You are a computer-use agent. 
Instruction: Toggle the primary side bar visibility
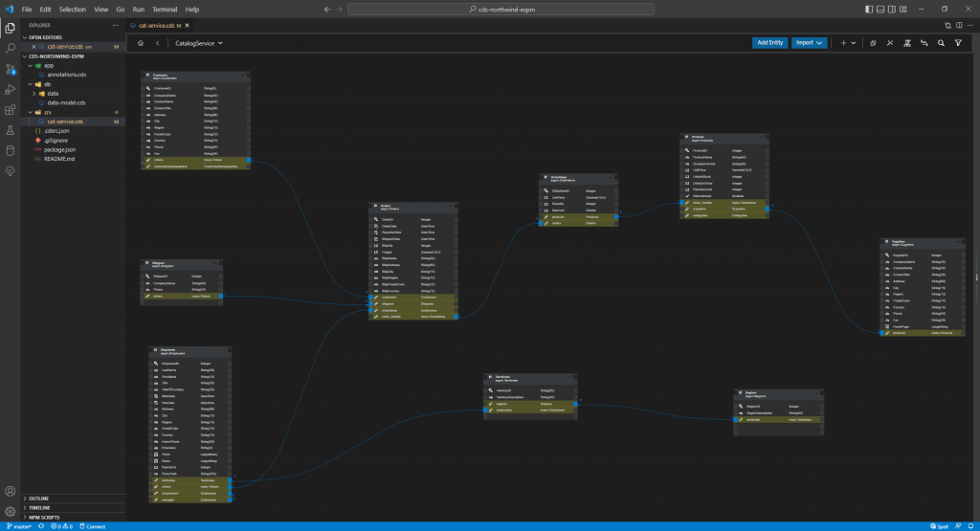869,10
